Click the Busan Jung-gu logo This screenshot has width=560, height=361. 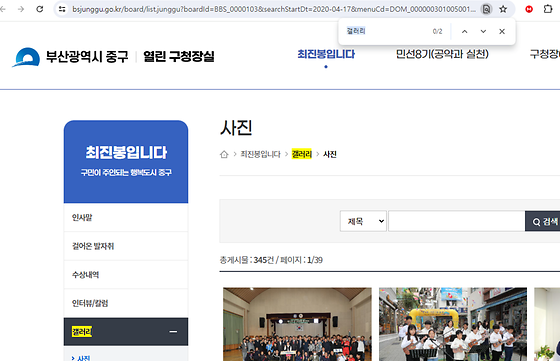click(x=70, y=57)
